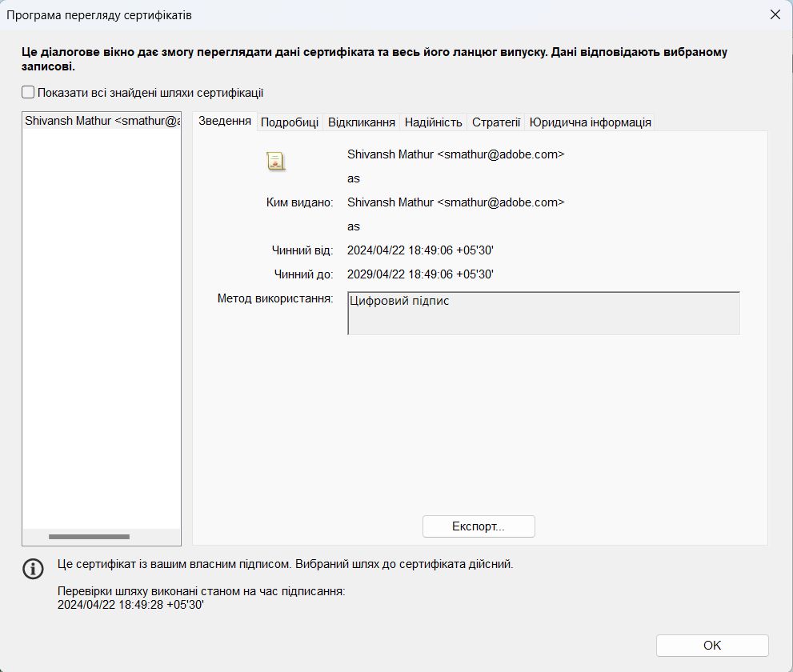Select the Надійність tab
Image resolution: width=793 pixels, height=672 pixels.
coord(432,122)
